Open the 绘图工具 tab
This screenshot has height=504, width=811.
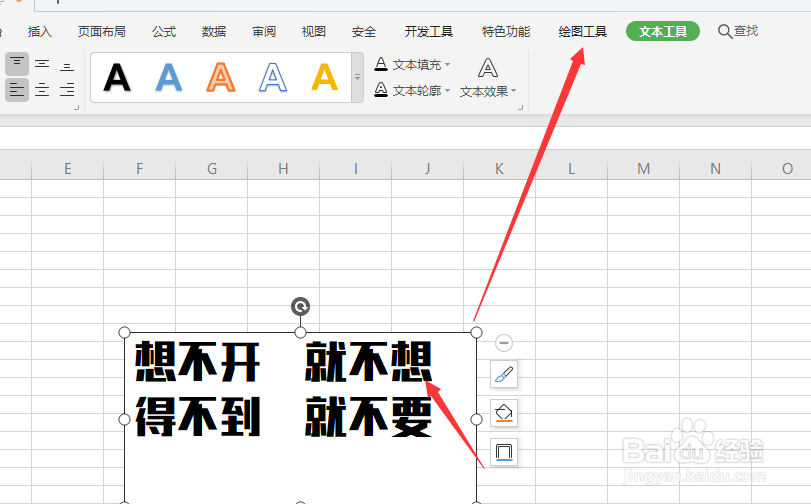pos(582,32)
